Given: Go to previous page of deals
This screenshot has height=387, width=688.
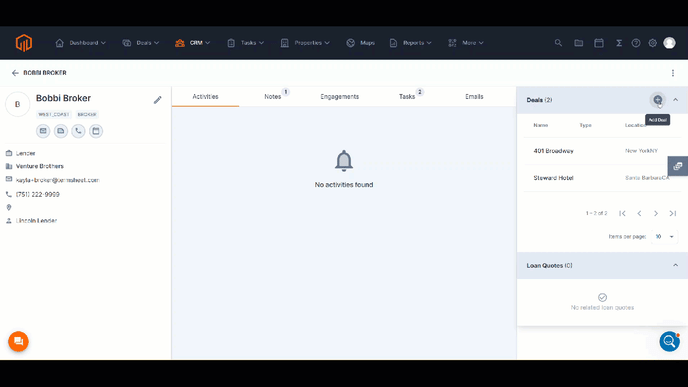Looking at the screenshot, I should coord(639,213).
